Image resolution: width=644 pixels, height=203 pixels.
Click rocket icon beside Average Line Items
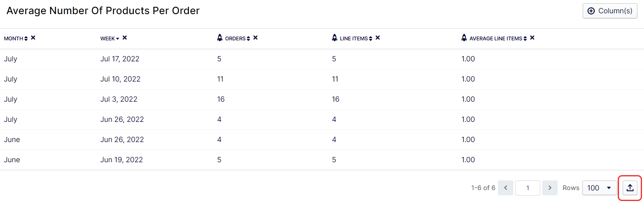[464, 38]
